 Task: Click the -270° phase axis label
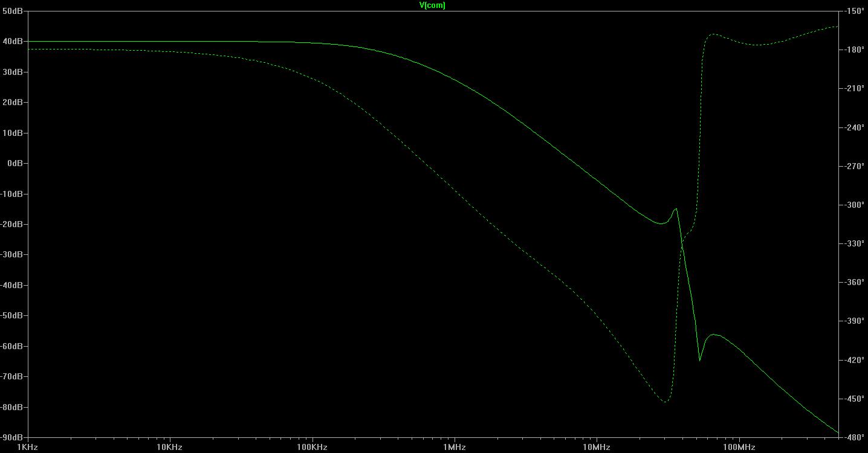point(855,166)
